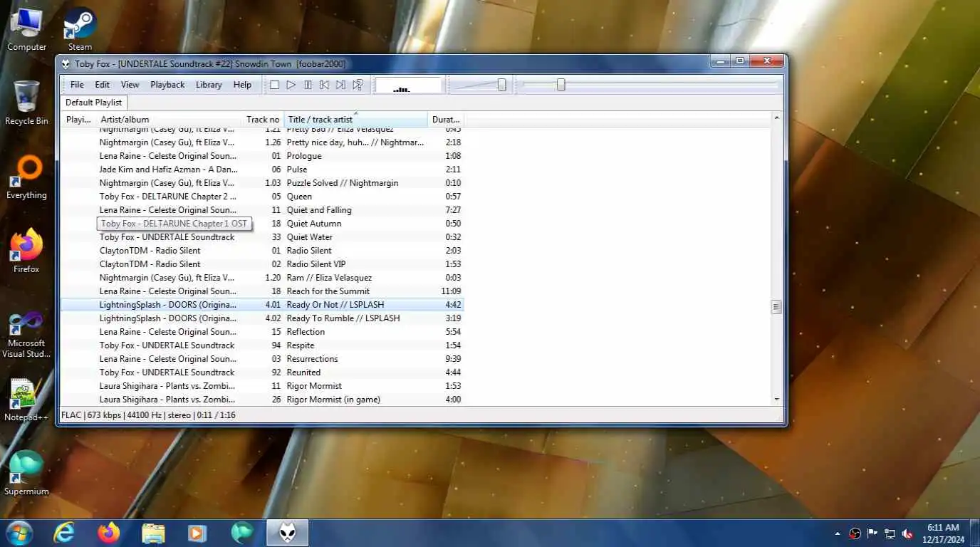Click the playlist vertical scrollbar thumb

[776, 307]
